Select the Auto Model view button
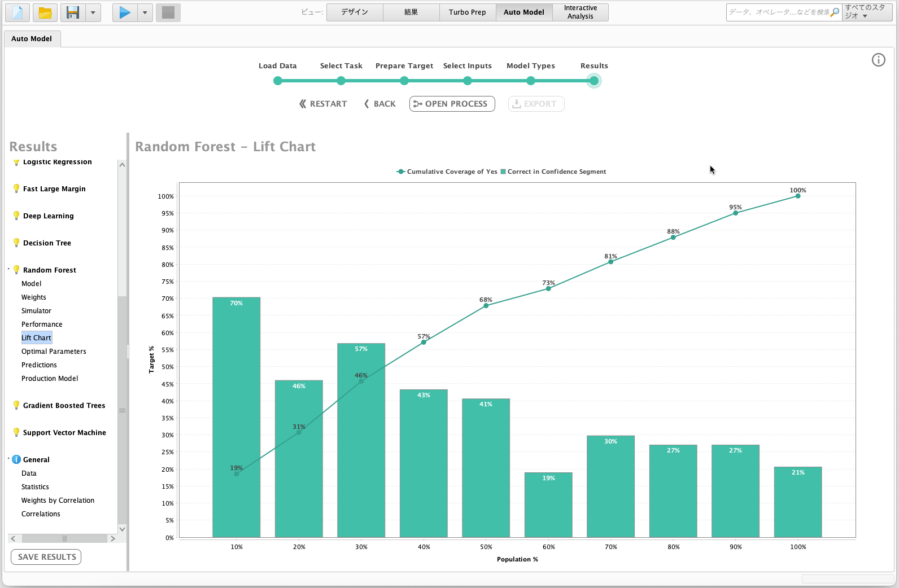 pos(524,12)
